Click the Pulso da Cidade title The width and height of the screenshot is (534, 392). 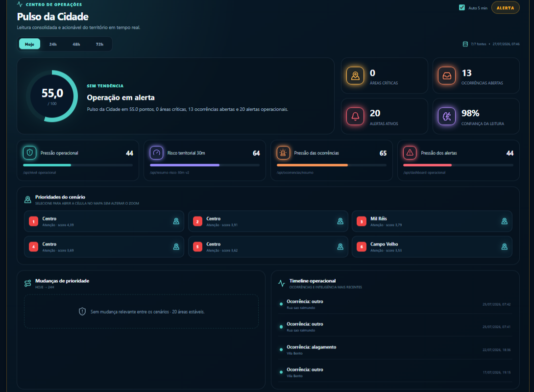tap(53, 16)
